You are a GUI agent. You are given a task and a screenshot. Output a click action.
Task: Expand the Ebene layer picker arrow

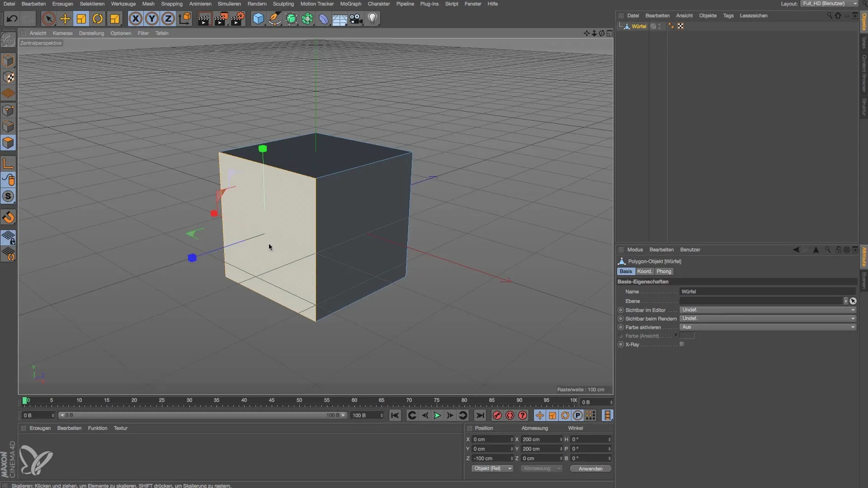(x=846, y=301)
